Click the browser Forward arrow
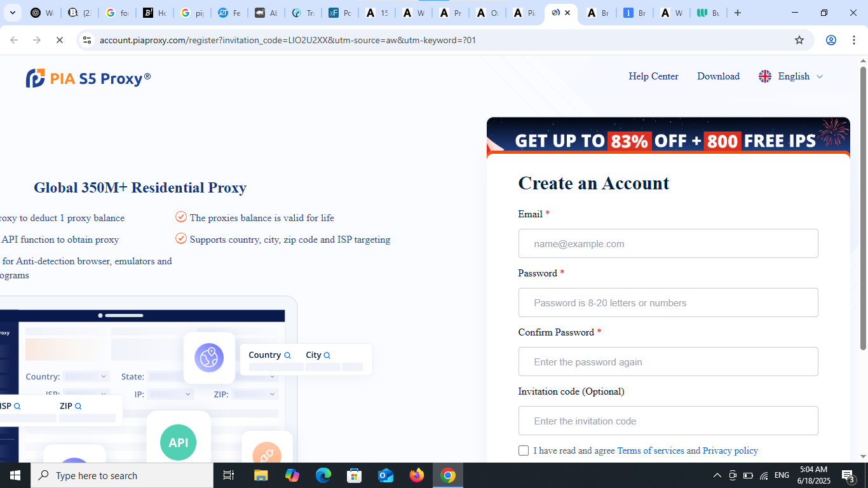 (37, 40)
